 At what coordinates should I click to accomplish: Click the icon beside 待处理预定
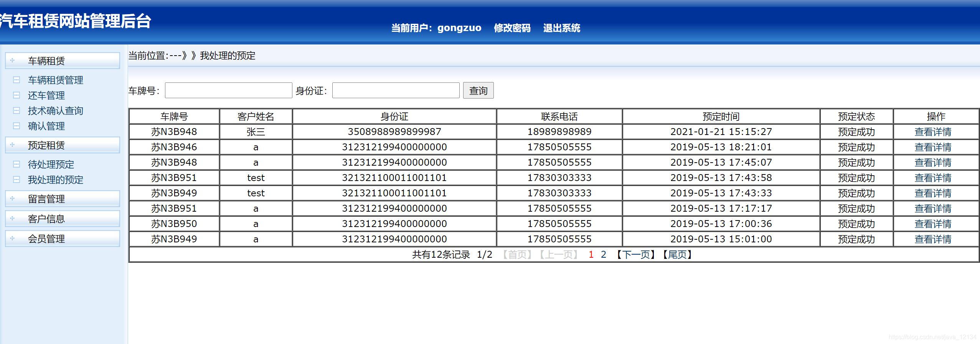click(x=16, y=164)
